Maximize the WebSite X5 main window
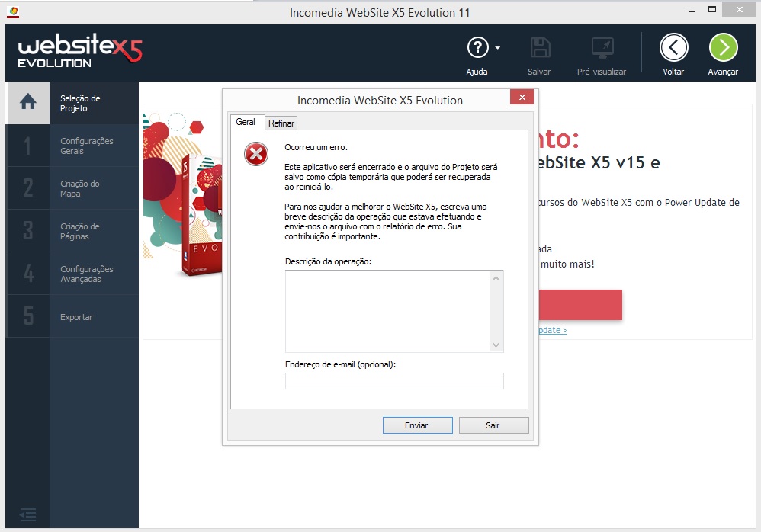Viewport: 761px width, 532px height. point(712,10)
